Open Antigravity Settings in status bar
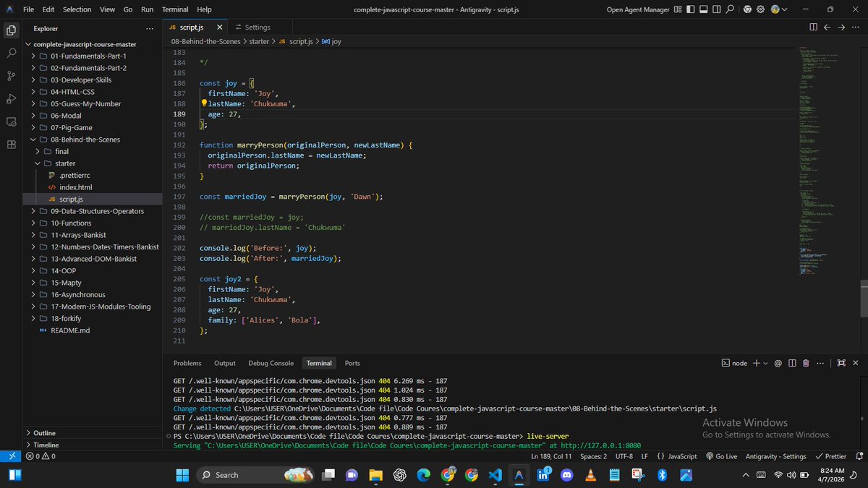 [x=776, y=456]
